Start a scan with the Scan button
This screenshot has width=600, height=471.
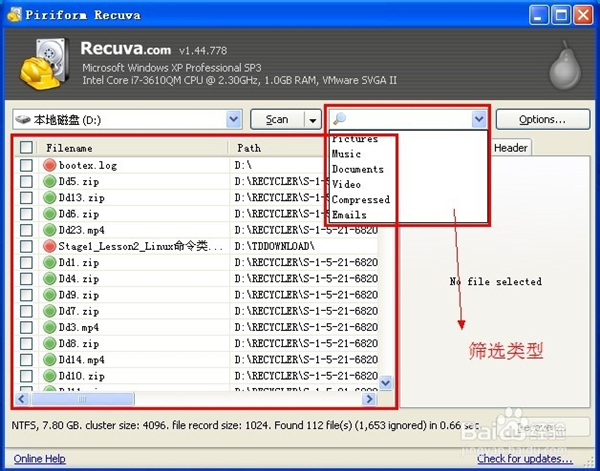click(277, 120)
